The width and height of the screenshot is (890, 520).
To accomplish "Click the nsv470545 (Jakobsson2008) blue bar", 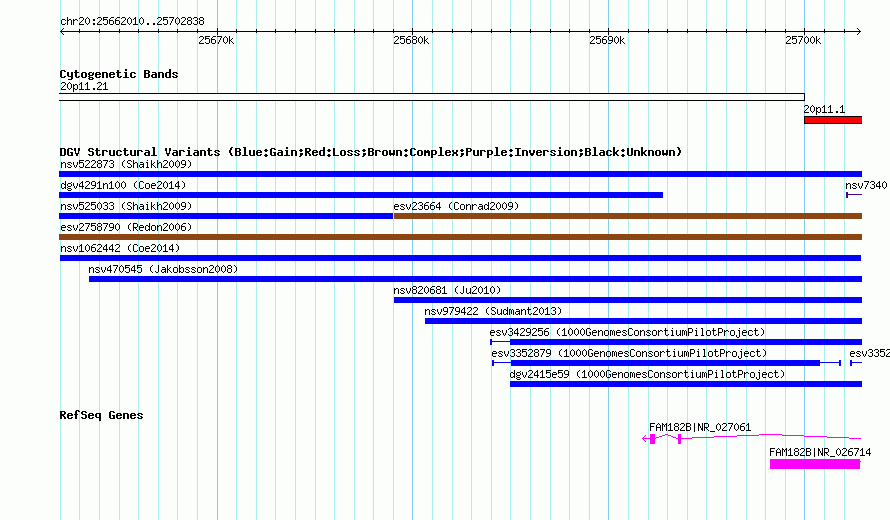I will [x=475, y=279].
